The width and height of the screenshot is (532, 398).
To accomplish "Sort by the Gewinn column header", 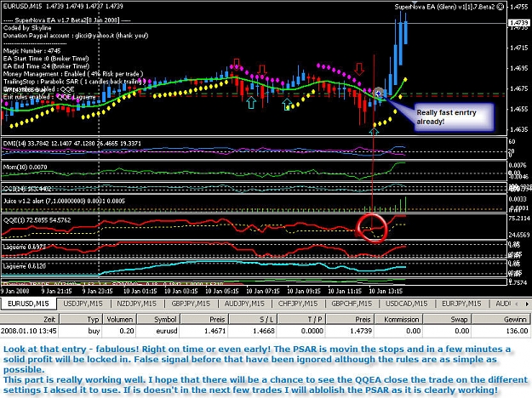I will (x=501, y=320).
